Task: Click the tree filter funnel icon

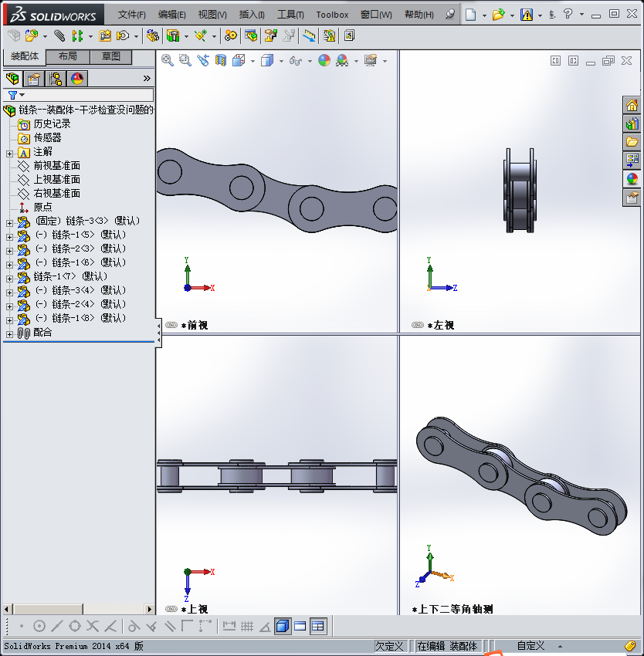Action: [x=12, y=95]
